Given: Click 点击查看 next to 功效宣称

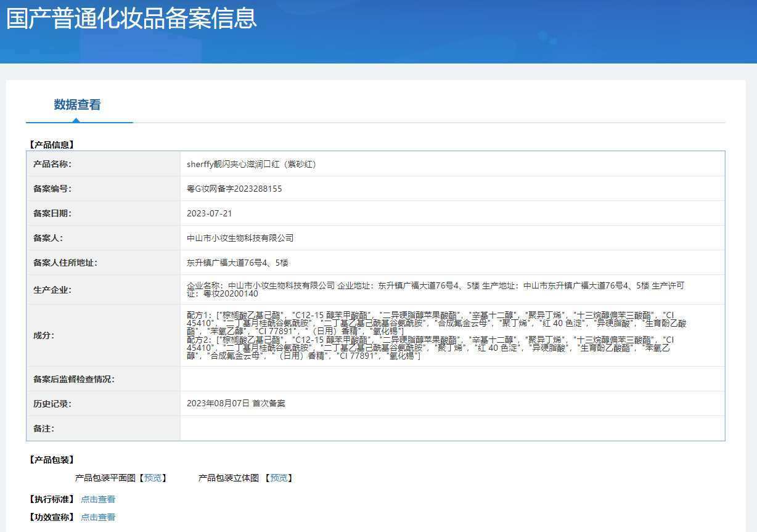Looking at the screenshot, I should pyautogui.click(x=97, y=517).
